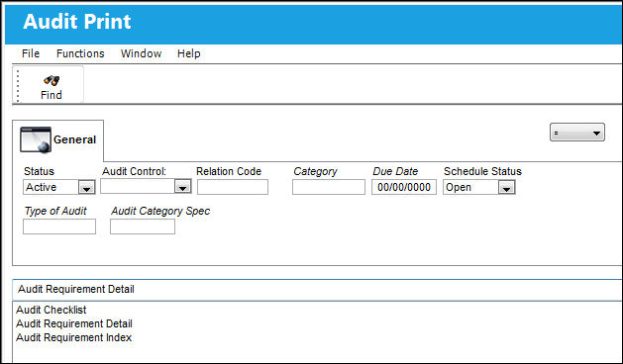Select the General tab

click(58, 139)
